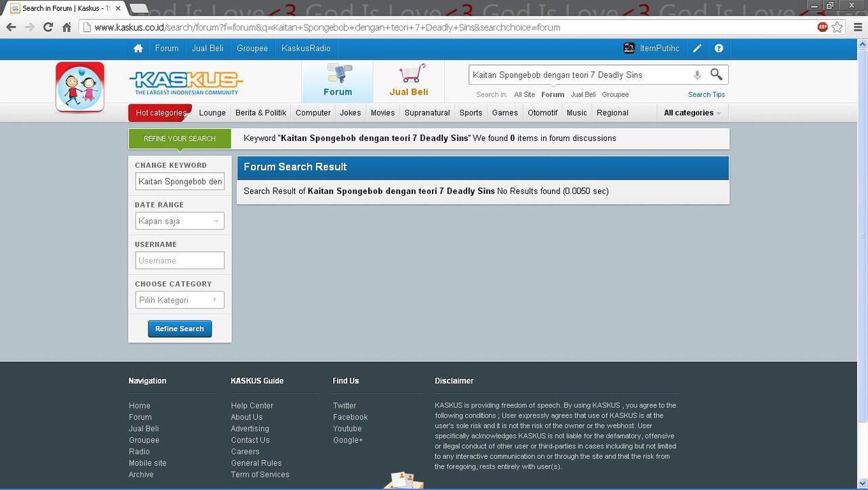This screenshot has width=868, height=490.
Task: Open the Mobile site footer link
Action: (148, 463)
